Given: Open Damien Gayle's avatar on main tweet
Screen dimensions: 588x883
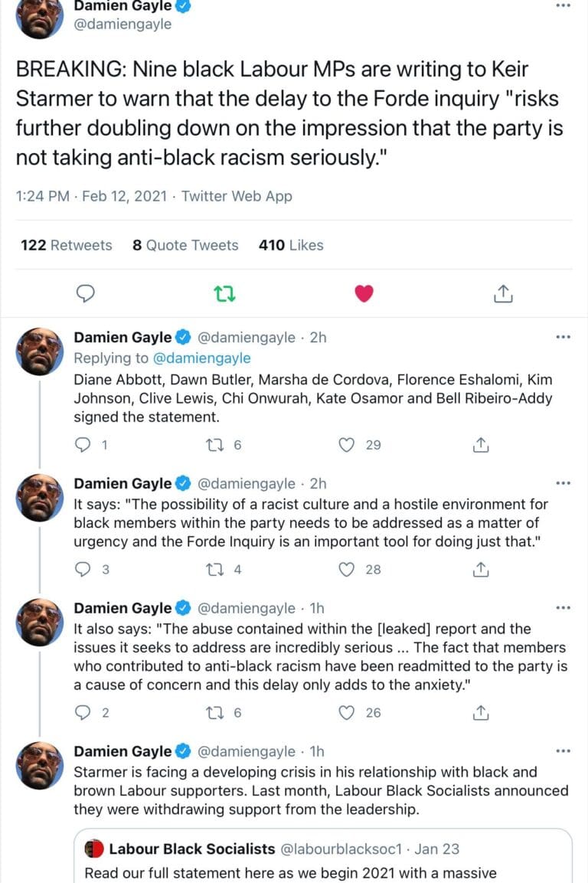Looking at the screenshot, I should [x=40, y=15].
